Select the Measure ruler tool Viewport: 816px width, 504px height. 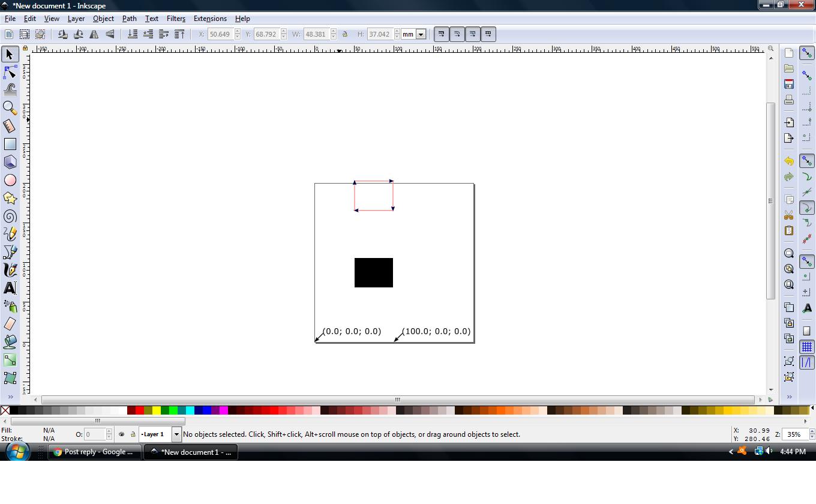coord(10,126)
